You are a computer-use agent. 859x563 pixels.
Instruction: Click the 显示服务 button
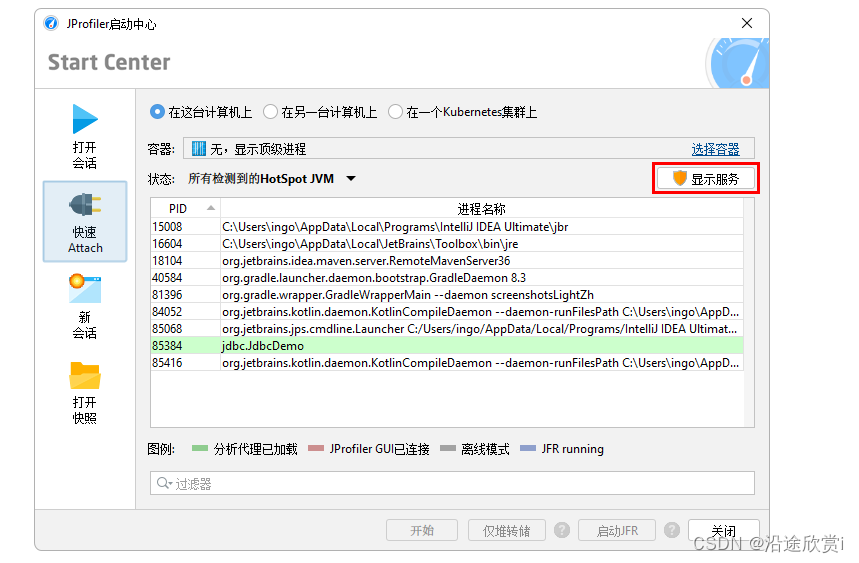[706, 179]
